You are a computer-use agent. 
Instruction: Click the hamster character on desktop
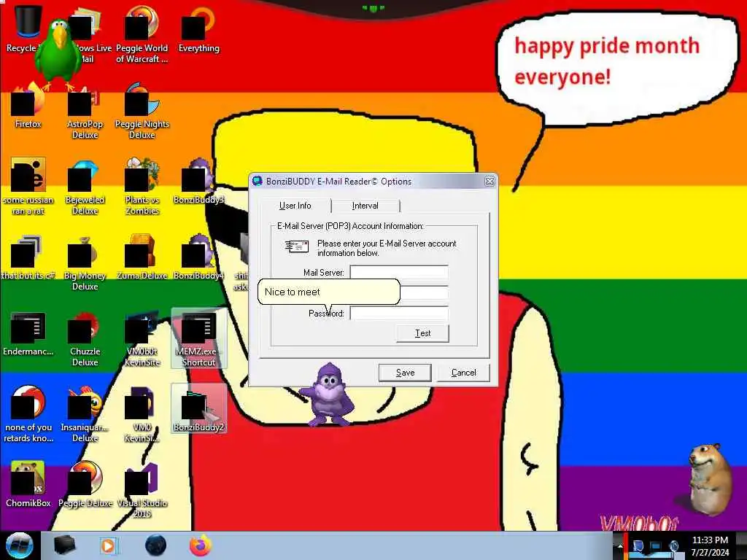click(x=711, y=480)
